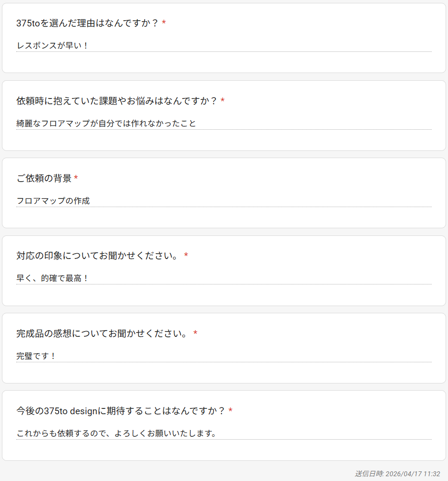
Task: Click the question title 375toを選んだ理由はなんですか？
Action: [x=87, y=23]
